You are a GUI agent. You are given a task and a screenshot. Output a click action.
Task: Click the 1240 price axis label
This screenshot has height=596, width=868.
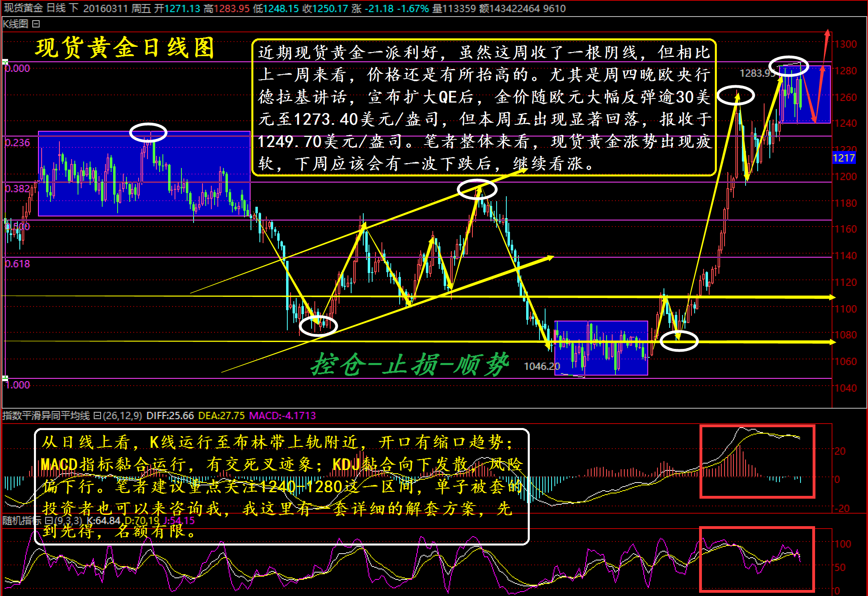tap(846, 124)
